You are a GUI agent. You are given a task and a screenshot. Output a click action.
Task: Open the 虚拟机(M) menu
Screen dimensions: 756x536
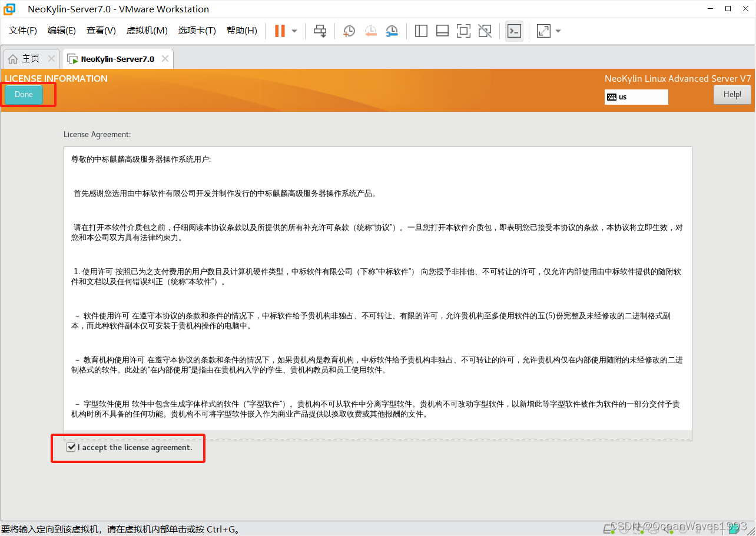(147, 31)
